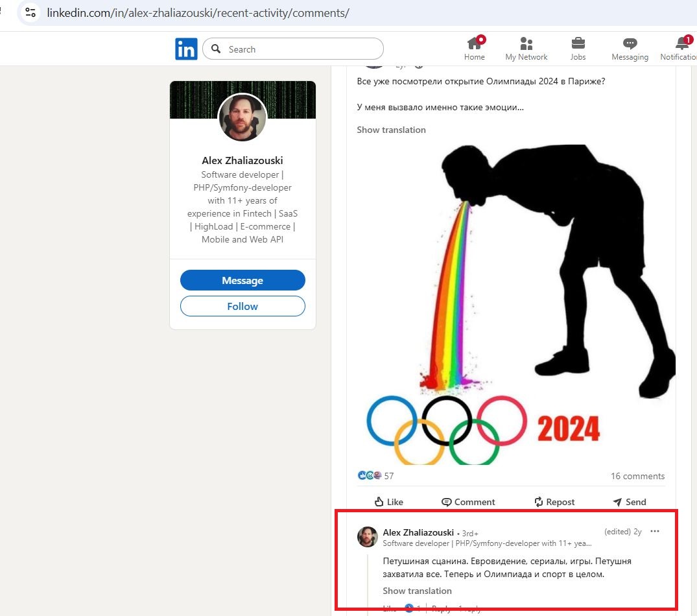Open the commenter's small avatar photo
Viewport: 697px width, 616px height.
tap(368, 536)
